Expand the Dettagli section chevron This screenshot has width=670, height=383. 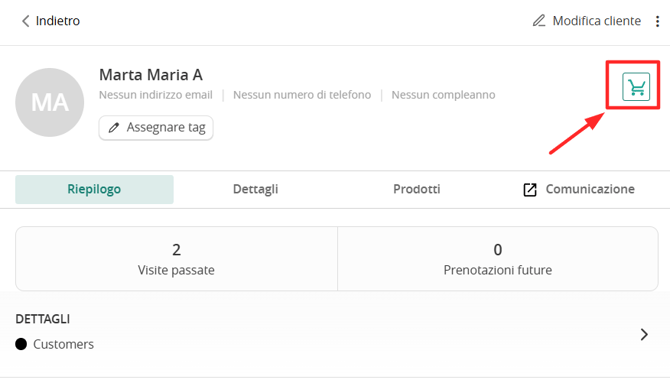coord(644,334)
